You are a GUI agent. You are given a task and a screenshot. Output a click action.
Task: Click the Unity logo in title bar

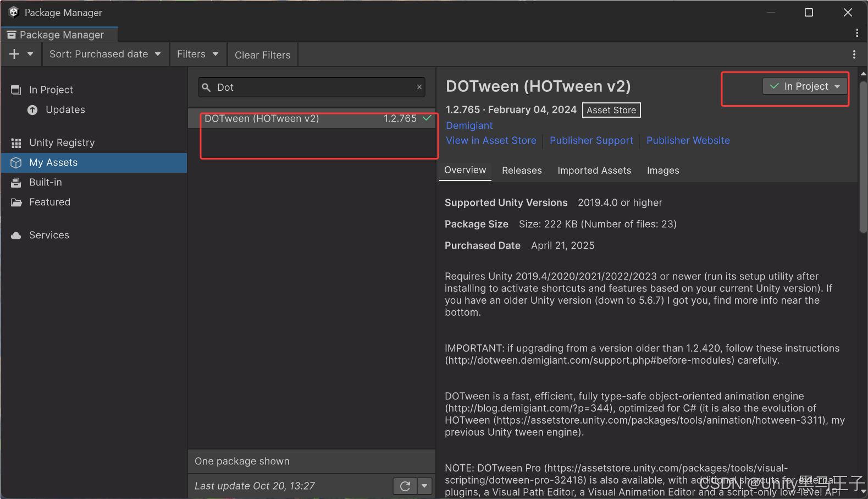pyautogui.click(x=14, y=12)
